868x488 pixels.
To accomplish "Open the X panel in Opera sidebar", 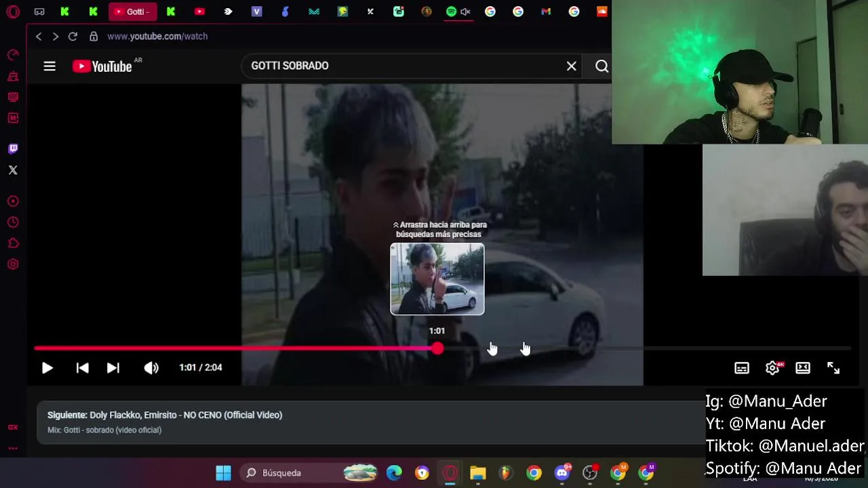I will (x=13, y=170).
